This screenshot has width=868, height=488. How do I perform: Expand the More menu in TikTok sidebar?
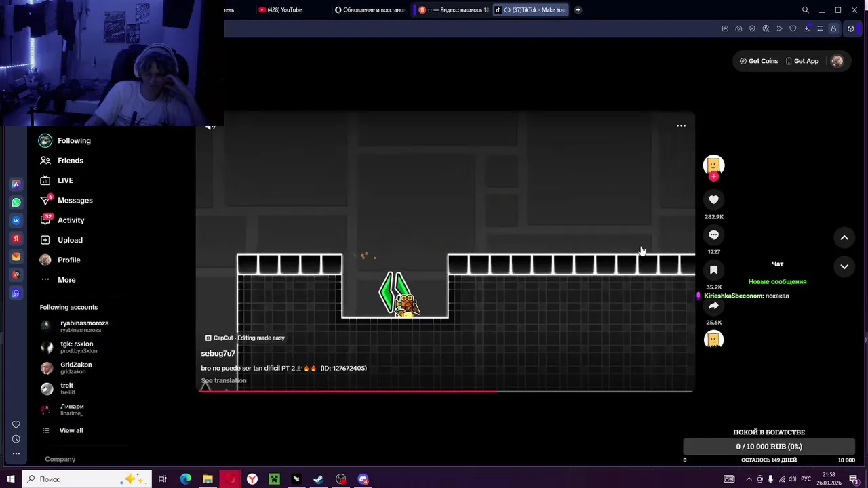[58, 280]
